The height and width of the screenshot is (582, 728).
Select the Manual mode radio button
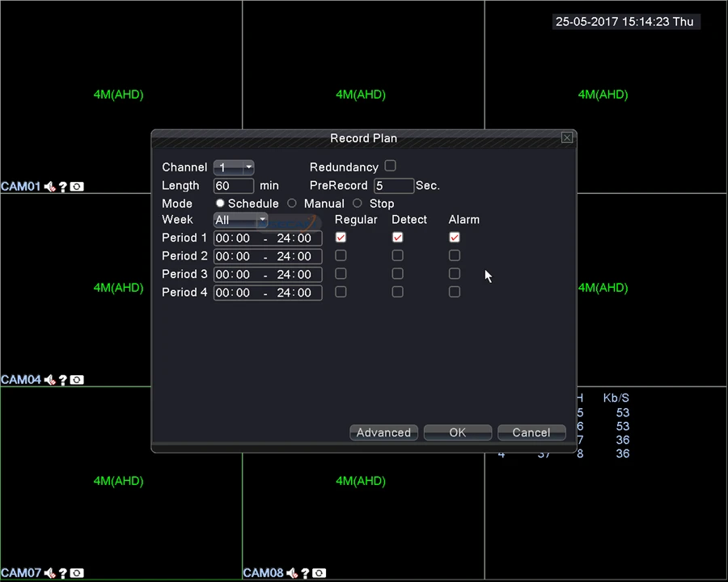click(x=292, y=203)
